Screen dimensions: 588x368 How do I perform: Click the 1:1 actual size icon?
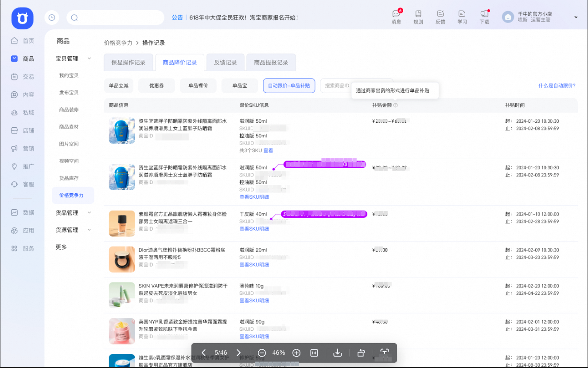click(314, 353)
